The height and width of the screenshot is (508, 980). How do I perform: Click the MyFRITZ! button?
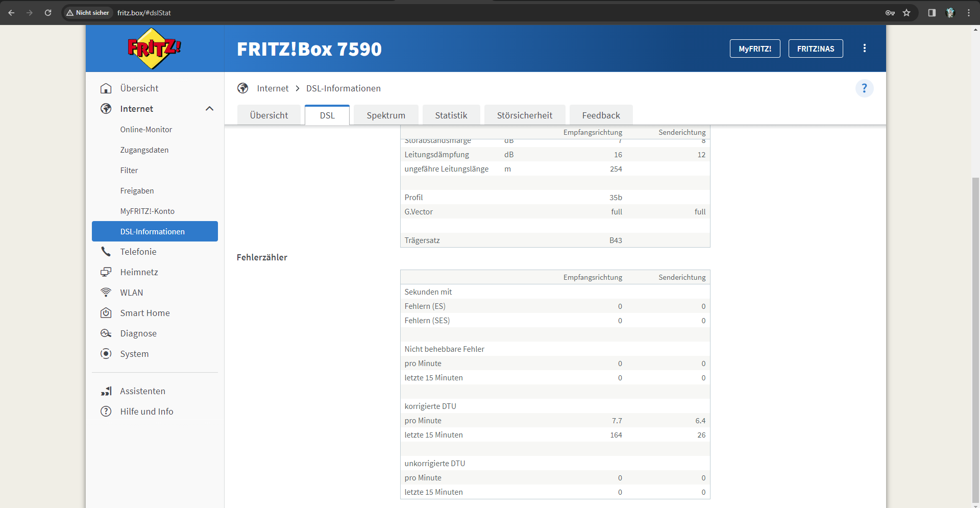click(755, 49)
